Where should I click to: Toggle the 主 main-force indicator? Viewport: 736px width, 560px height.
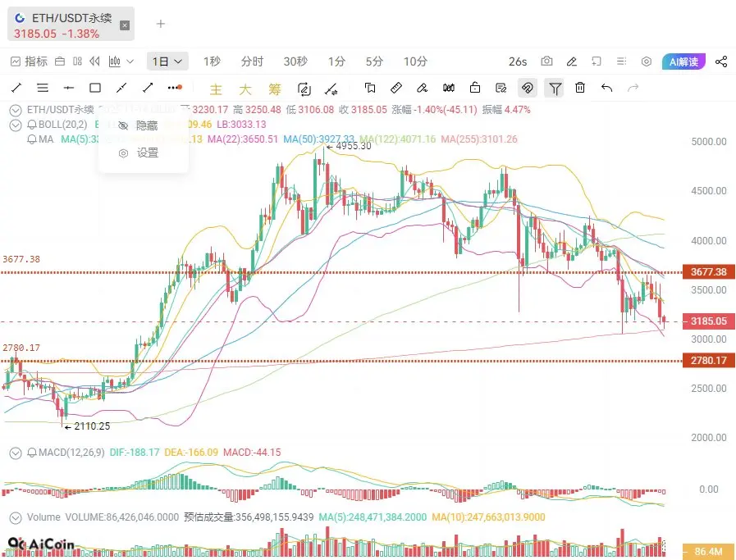pos(216,89)
